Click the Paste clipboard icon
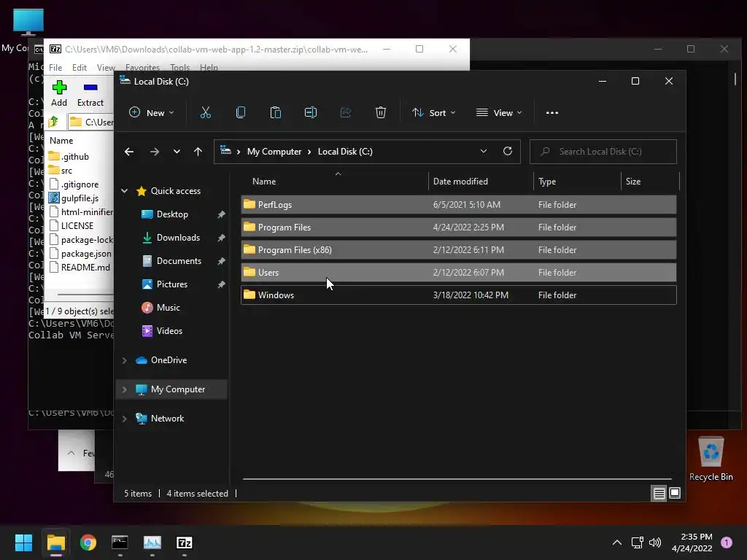This screenshot has height=560, width=747. [x=275, y=113]
